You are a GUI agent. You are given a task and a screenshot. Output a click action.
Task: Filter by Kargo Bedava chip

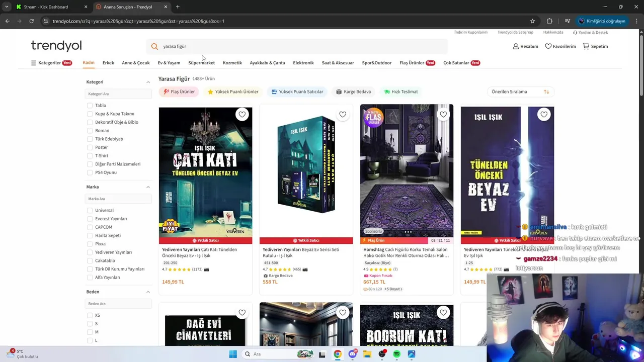(x=353, y=92)
